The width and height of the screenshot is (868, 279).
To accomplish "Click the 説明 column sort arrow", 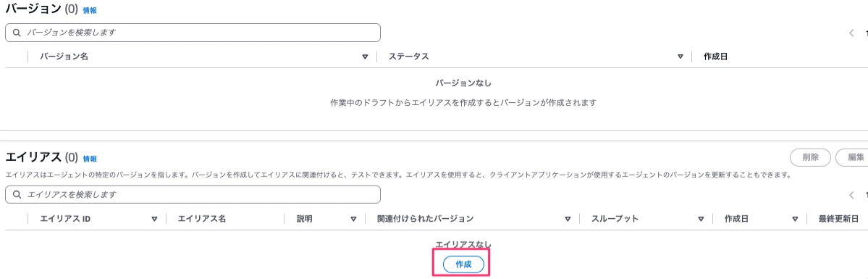I will 354,219.
